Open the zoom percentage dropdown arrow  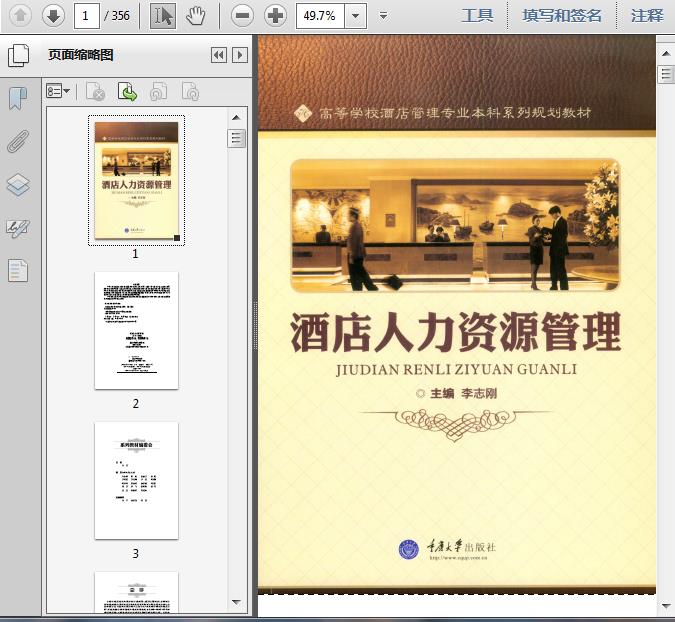coord(356,15)
